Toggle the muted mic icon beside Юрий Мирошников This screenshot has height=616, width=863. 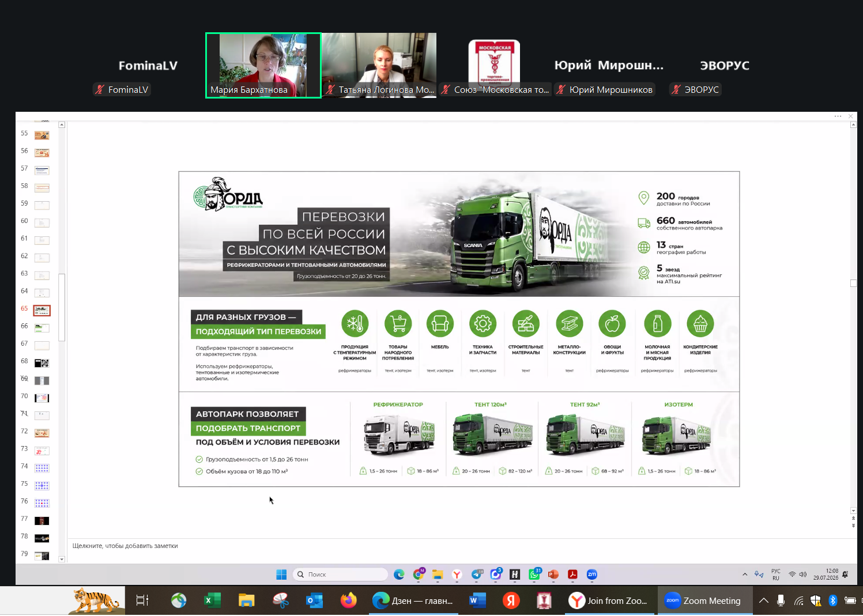click(561, 89)
